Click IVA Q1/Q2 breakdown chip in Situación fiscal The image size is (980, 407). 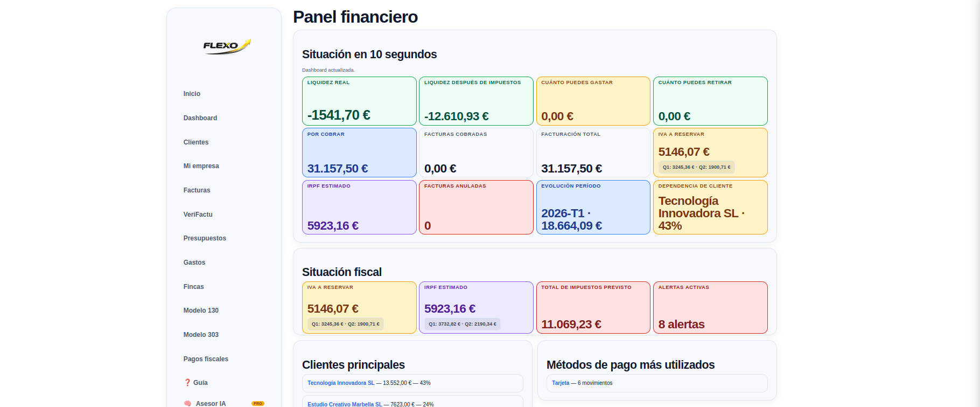point(346,324)
